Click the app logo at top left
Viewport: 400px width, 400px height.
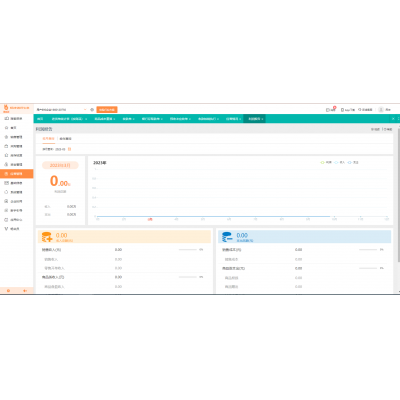pos(6,107)
